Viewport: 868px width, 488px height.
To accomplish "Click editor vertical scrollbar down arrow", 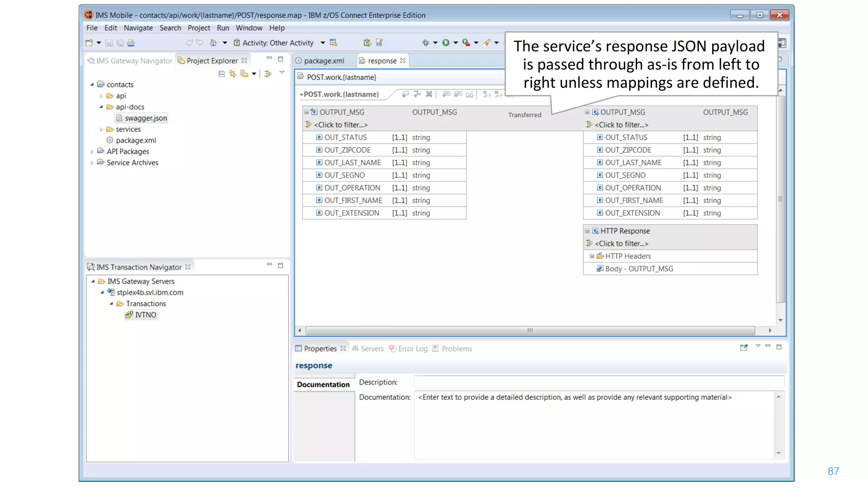I will 780,321.
